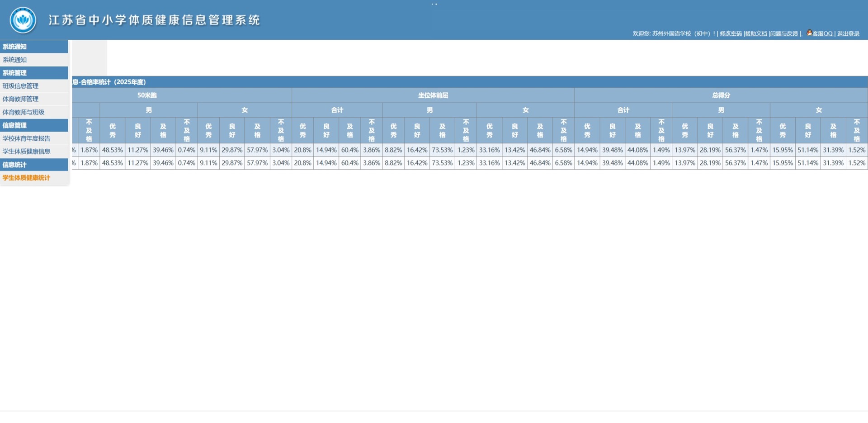Click the 坐位体前屈 column group header
The width and height of the screenshot is (868, 423).
click(x=433, y=95)
